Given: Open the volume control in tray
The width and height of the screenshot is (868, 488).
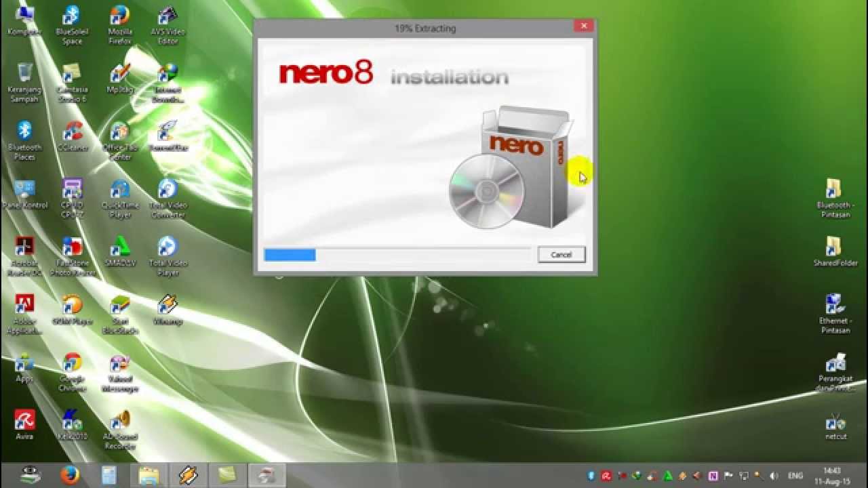Looking at the screenshot, I should point(774,476).
